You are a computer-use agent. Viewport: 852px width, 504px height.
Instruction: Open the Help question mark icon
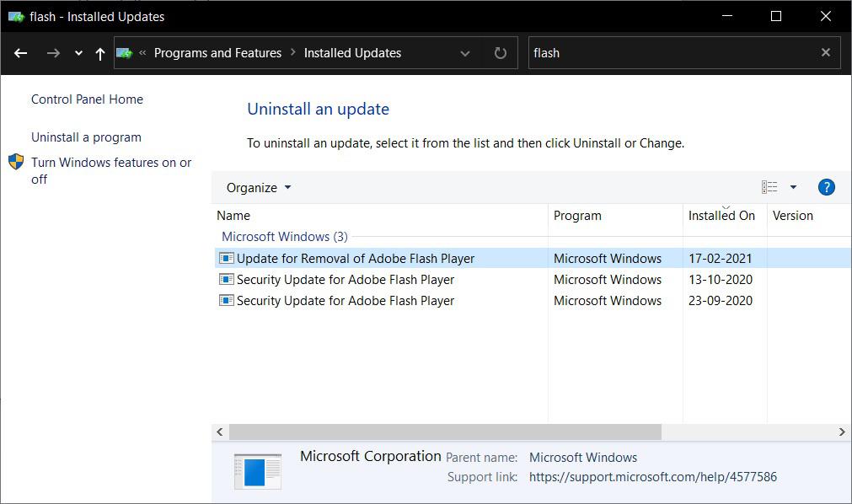tap(827, 187)
